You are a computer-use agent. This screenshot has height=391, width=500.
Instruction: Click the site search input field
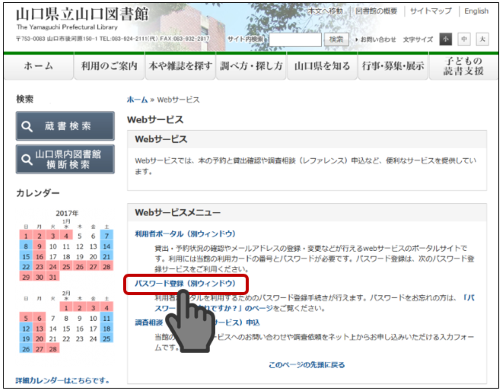click(295, 40)
